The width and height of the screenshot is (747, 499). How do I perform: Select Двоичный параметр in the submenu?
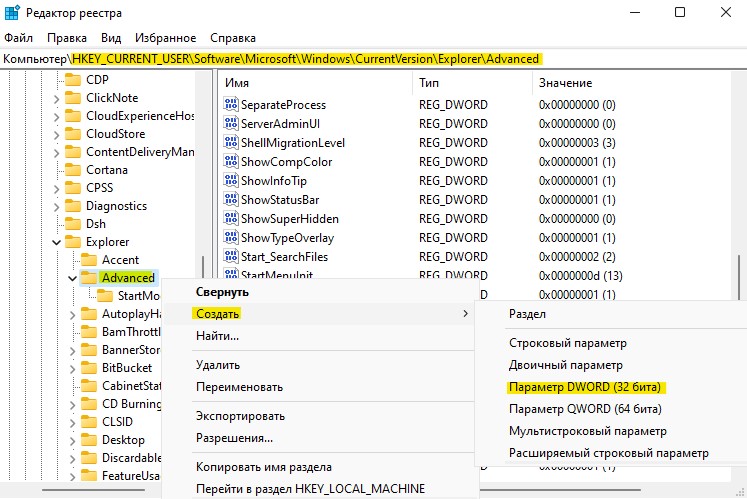(612, 365)
